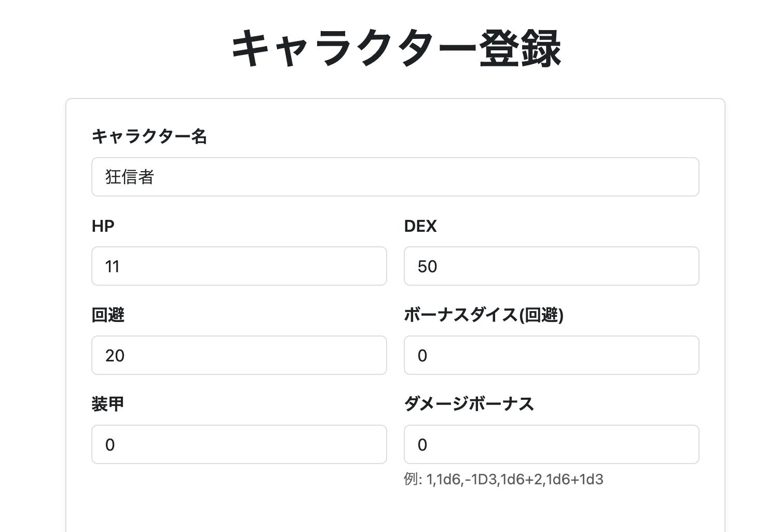Focus the HP input field showing 11

[x=239, y=266]
